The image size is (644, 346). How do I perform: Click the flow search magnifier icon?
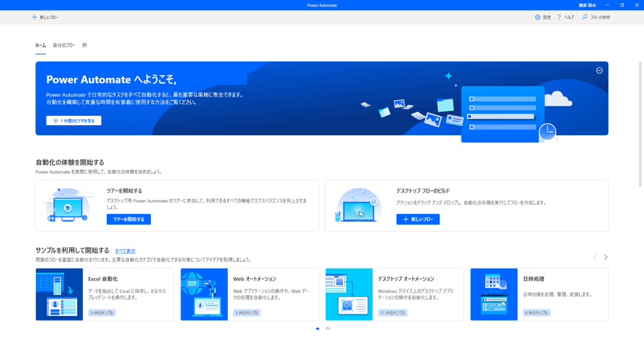click(x=585, y=17)
